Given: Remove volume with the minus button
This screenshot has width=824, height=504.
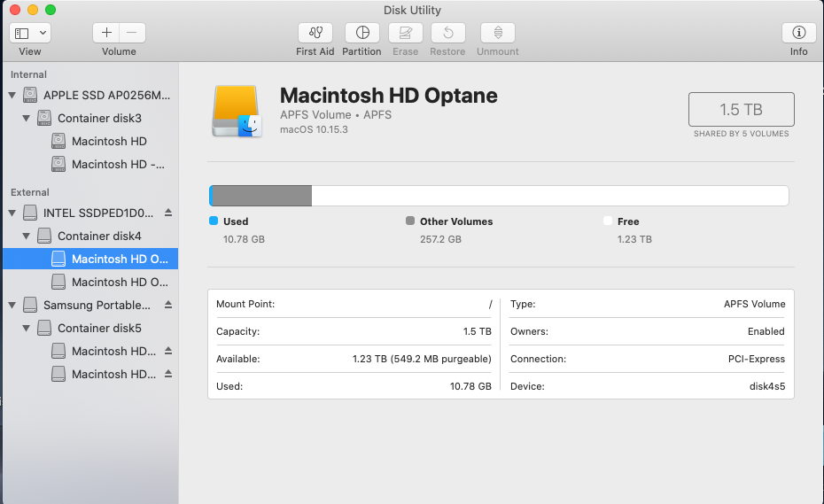Looking at the screenshot, I should pyautogui.click(x=132, y=33).
